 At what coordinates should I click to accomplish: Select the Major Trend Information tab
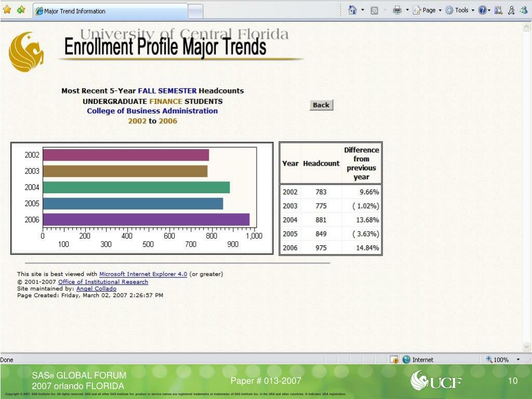(x=111, y=11)
